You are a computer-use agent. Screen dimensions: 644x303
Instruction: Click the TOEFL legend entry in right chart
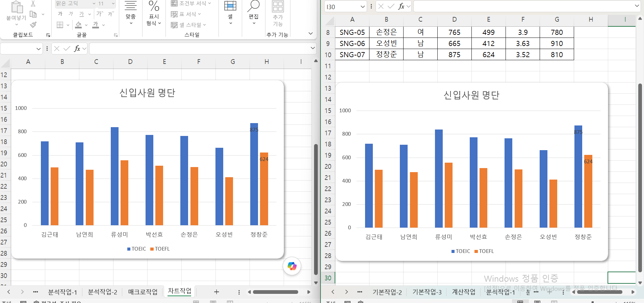(x=484, y=251)
